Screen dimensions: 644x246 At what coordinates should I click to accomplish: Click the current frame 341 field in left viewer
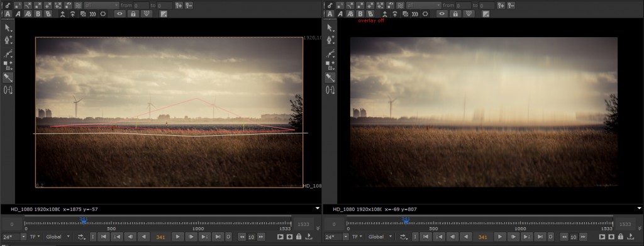(x=160, y=237)
